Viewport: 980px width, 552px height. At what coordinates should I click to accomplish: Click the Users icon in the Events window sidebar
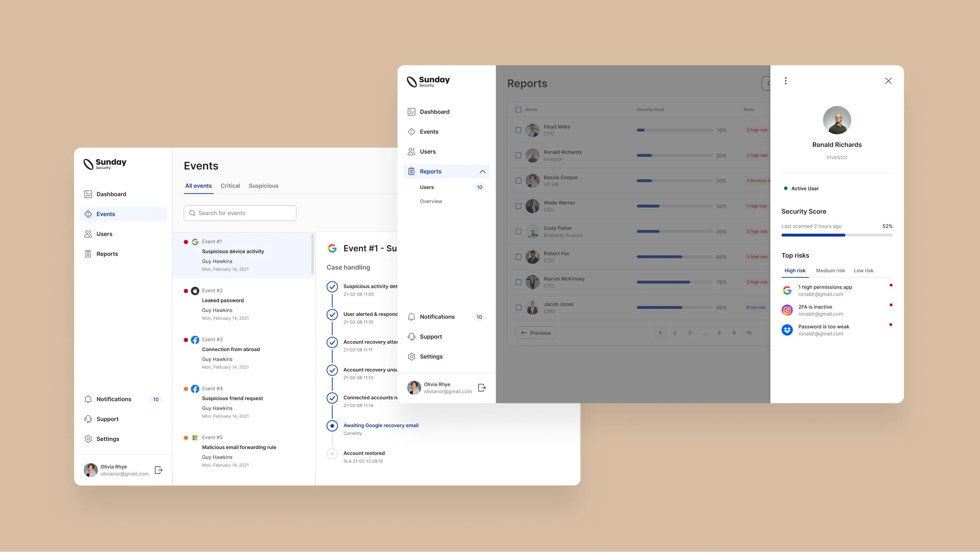tap(88, 234)
